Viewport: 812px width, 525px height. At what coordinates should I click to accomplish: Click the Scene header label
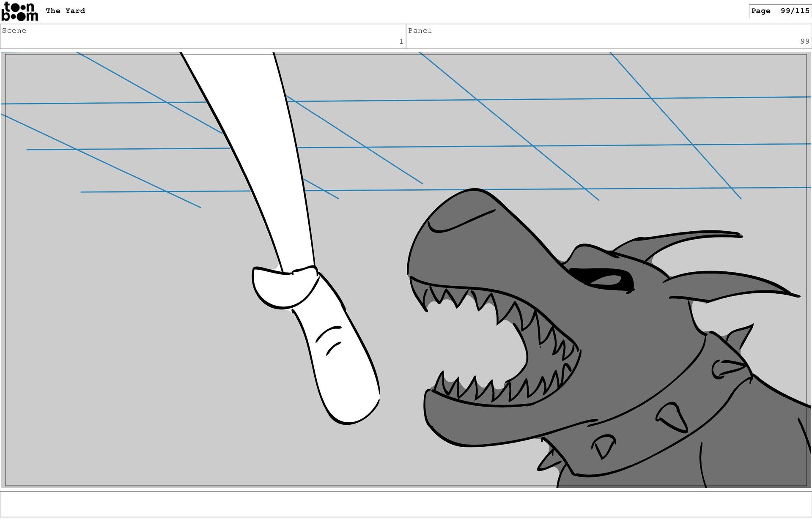click(x=14, y=30)
